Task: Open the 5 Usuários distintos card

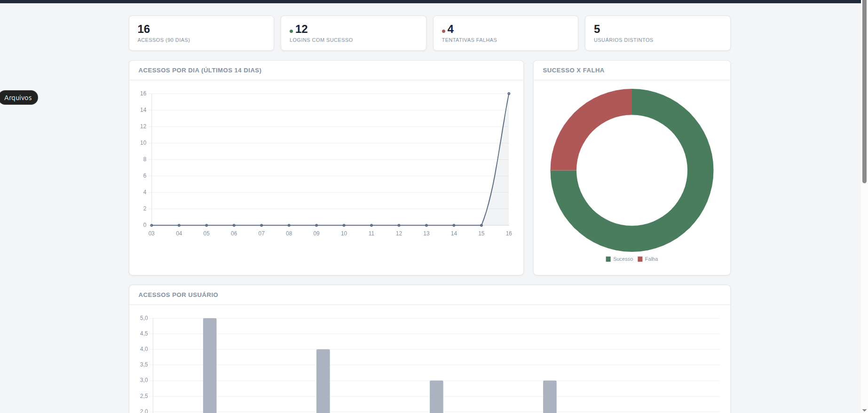Action: pyautogui.click(x=657, y=33)
